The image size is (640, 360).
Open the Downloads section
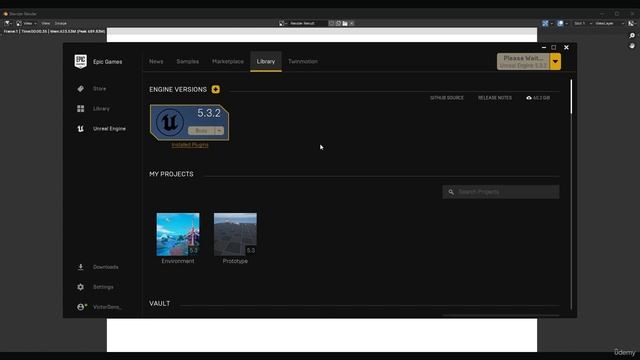(x=105, y=267)
